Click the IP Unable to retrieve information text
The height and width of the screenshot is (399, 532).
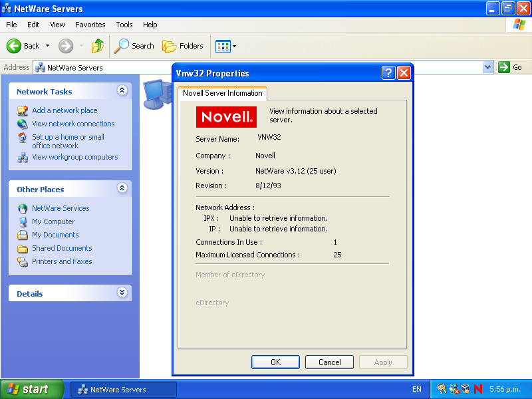click(x=279, y=229)
